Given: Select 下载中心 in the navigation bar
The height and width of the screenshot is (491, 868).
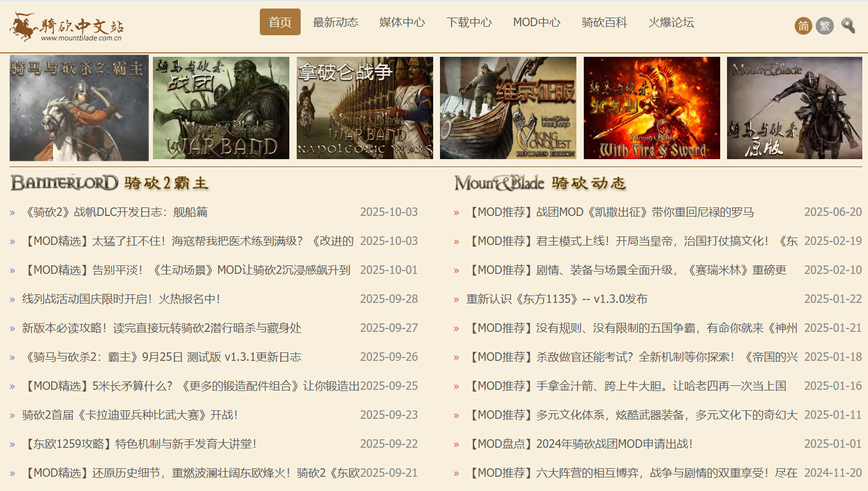Looking at the screenshot, I should [x=469, y=22].
